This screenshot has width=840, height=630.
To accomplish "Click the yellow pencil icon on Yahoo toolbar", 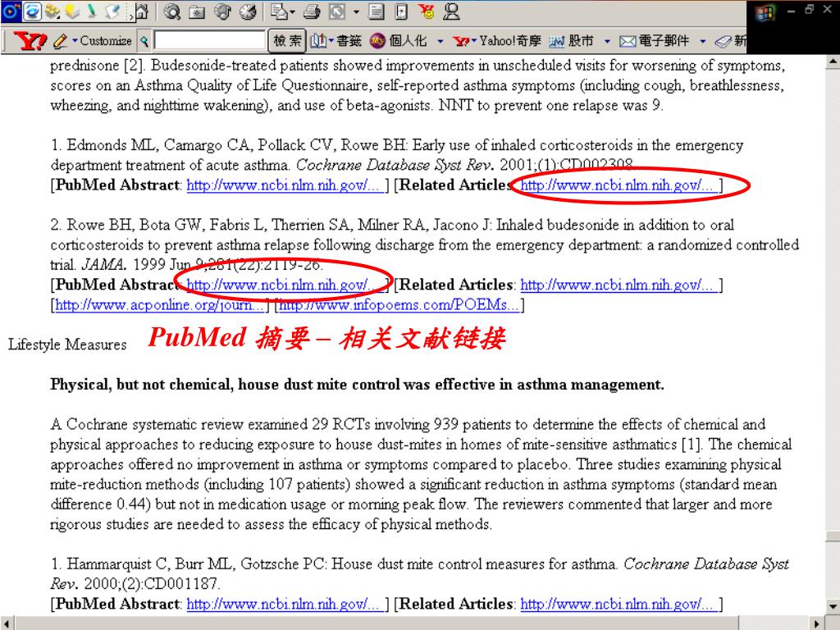I will click(60, 41).
